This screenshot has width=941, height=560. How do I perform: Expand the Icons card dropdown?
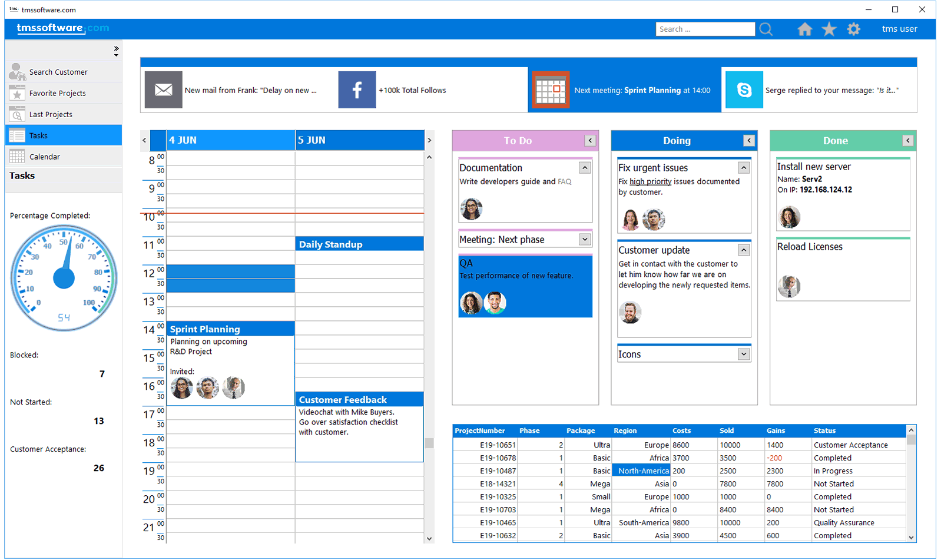coord(744,354)
